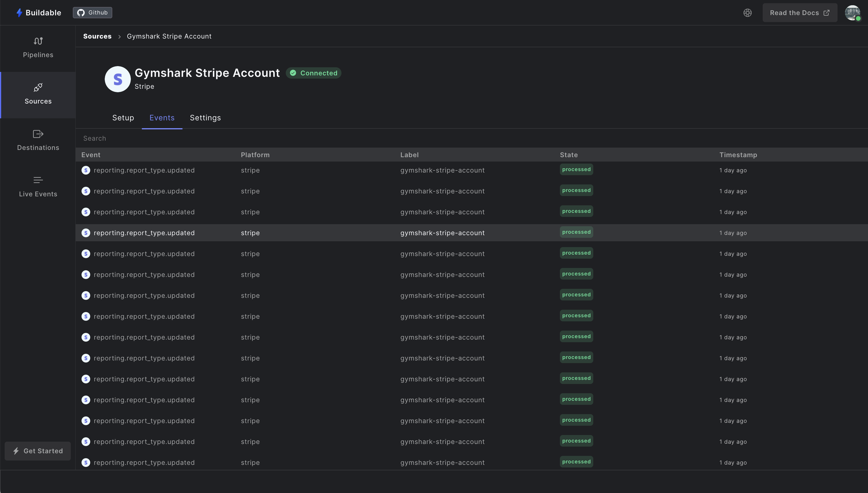Go to Pipelines in the sidebar
Viewport: 868px width, 493px height.
pos(38,48)
